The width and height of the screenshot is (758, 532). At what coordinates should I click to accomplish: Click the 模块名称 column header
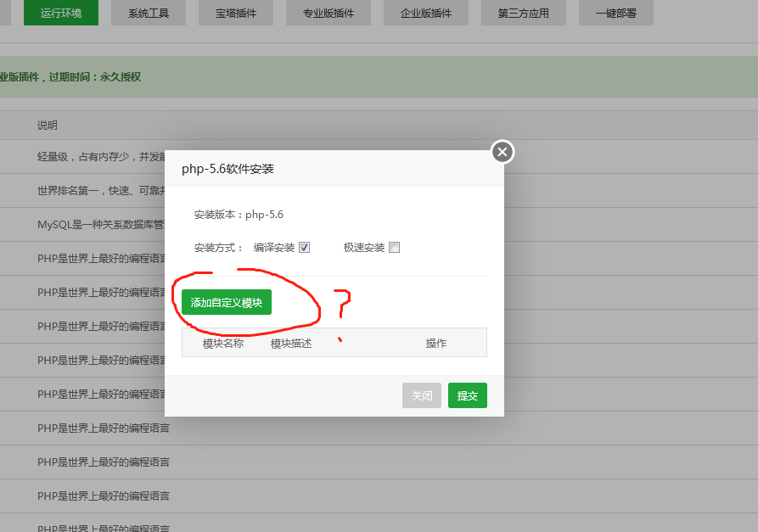[x=222, y=343]
